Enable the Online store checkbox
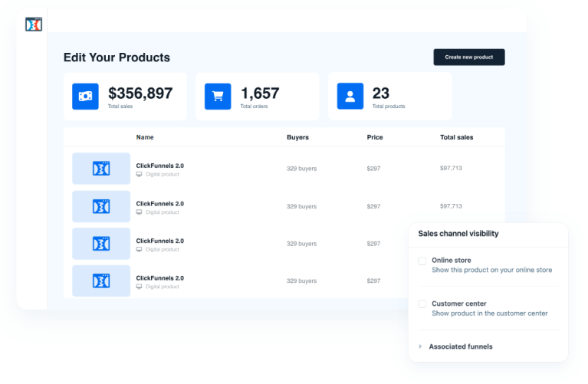 click(422, 261)
